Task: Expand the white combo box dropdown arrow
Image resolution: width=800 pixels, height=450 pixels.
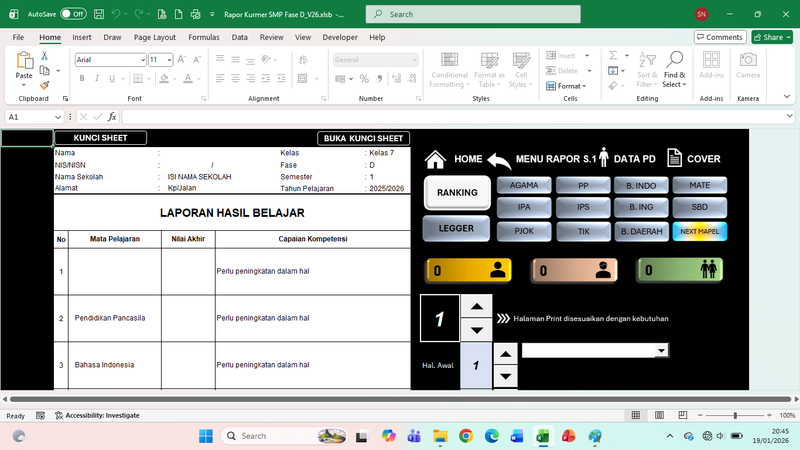Action: pyautogui.click(x=661, y=350)
